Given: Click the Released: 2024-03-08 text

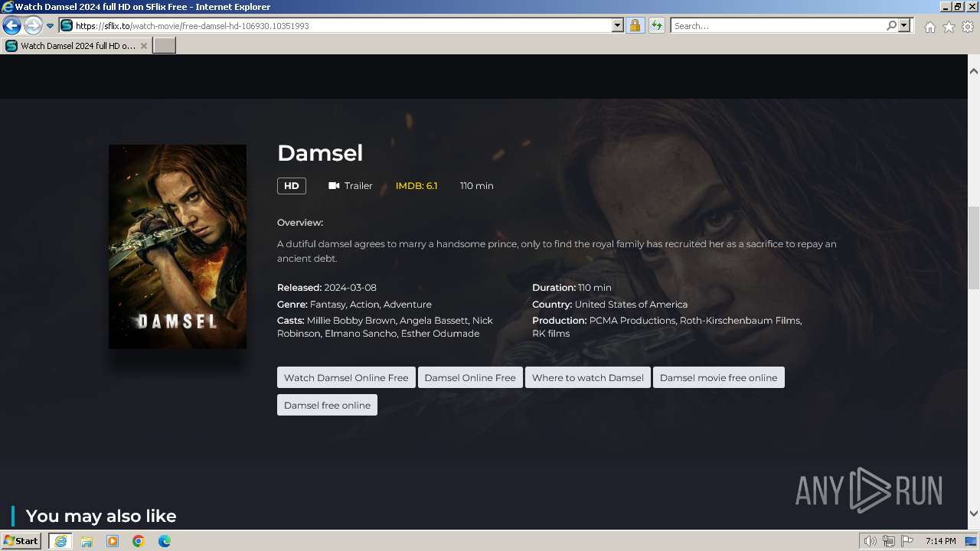Looking at the screenshot, I should pyautogui.click(x=327, y=288).
